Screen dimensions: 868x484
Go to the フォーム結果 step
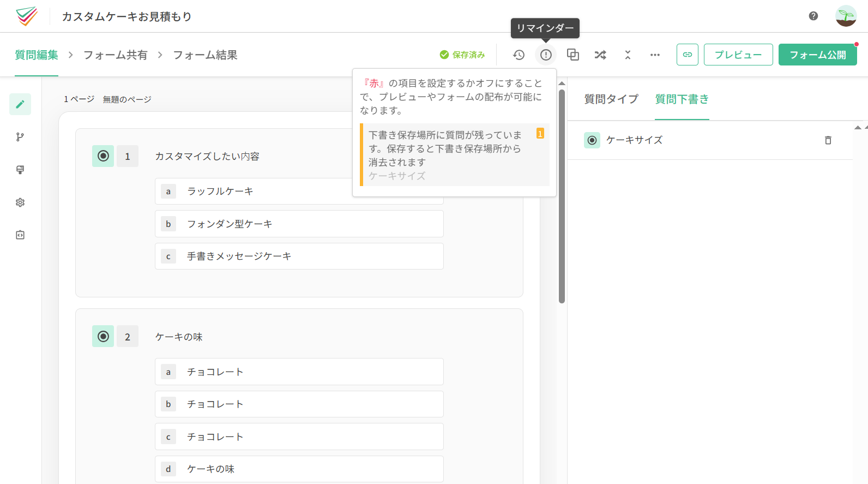(x=205, y=55)
